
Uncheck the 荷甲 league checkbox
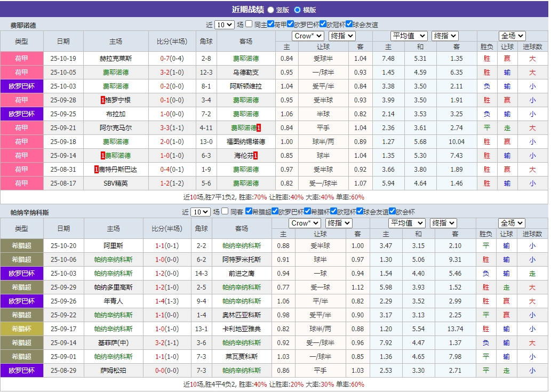click(269, 23)
